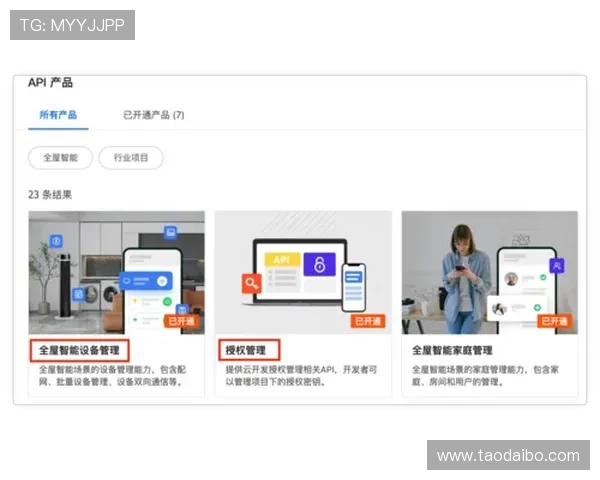Image resolution: width=600 pixels, height=480 pixels.
Task: Click 已开通 badge on 全屋智能设备管理 card
Action: 182,321
